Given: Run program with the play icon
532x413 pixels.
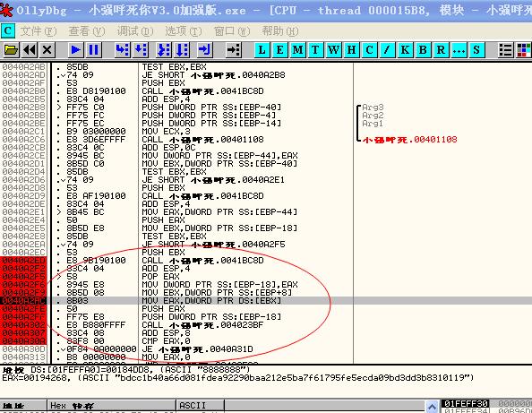Looking at the screenshot, I should 75,50.
